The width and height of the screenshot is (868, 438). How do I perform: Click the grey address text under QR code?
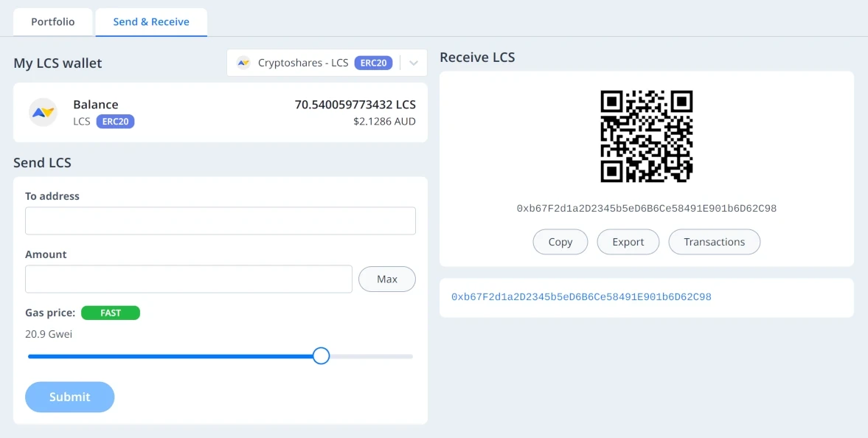(647, 209)
